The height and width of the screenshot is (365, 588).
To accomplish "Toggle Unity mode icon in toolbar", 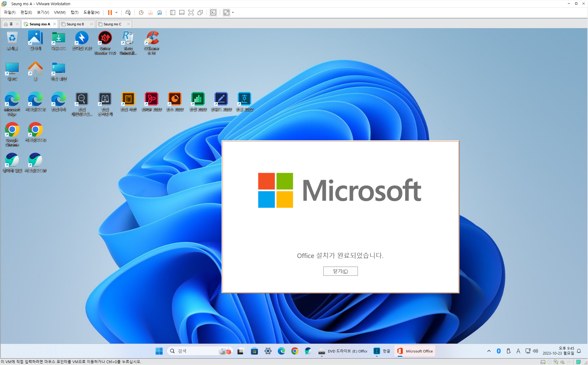I will point(200,13).
